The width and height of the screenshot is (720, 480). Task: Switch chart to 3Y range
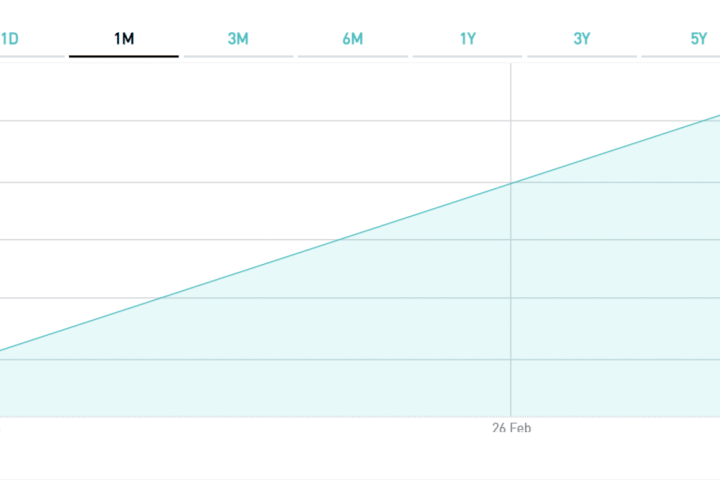click(582, 39)
